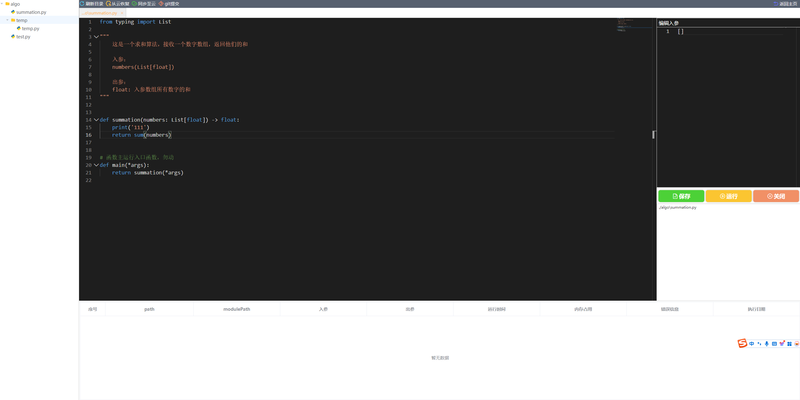
Task: Click the temp.py Python file icon
Action: click(x=19, y=29)
